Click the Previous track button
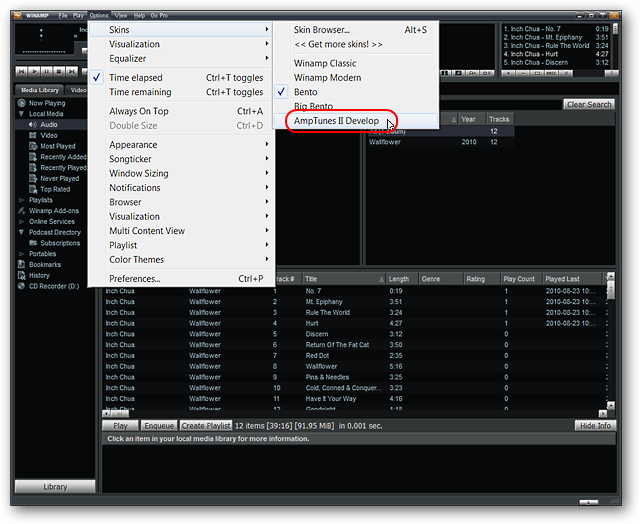 22,72
